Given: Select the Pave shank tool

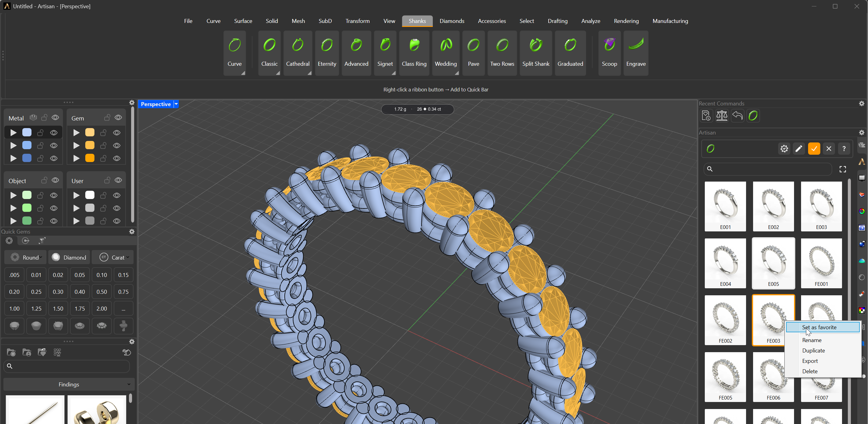Looking at the screenshot, I should 473,53.
